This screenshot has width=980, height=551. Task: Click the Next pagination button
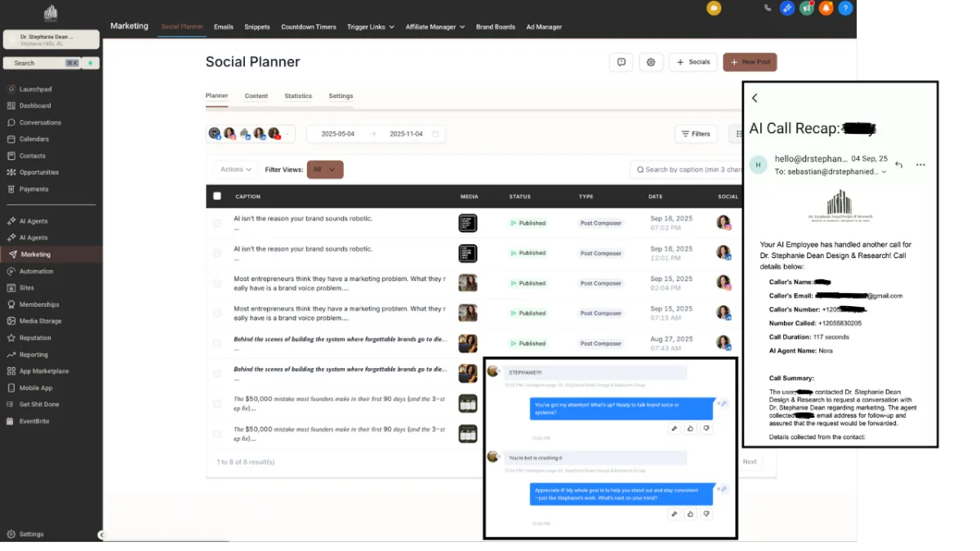point(750,461)
